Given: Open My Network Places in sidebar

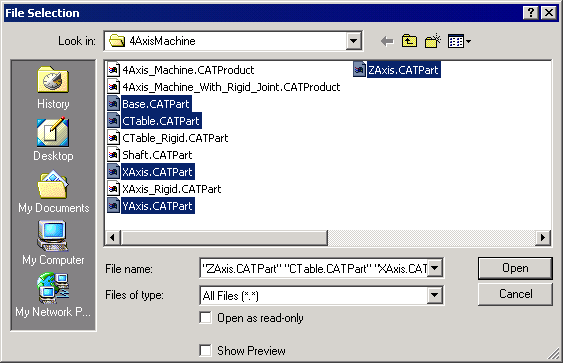Looking at the screenshot, I should point(53,295).
